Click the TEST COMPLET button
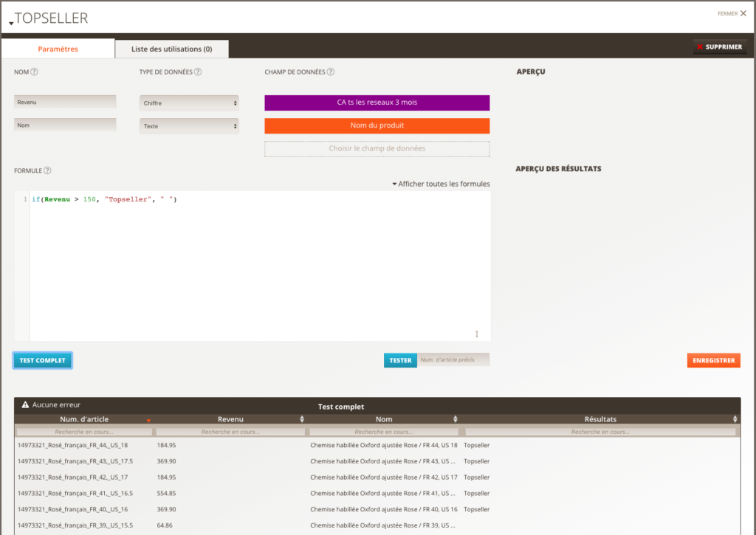 (42, 361)
